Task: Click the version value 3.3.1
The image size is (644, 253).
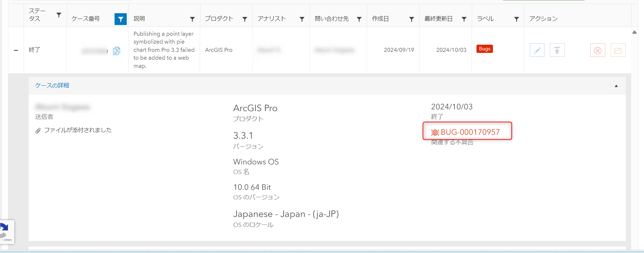Action: click(x=243, y=136)
